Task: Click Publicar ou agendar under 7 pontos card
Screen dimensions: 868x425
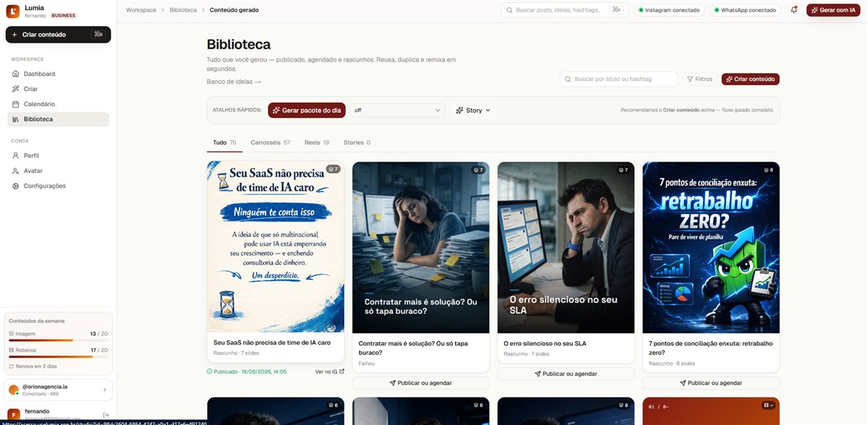Action: pos(711,382)
